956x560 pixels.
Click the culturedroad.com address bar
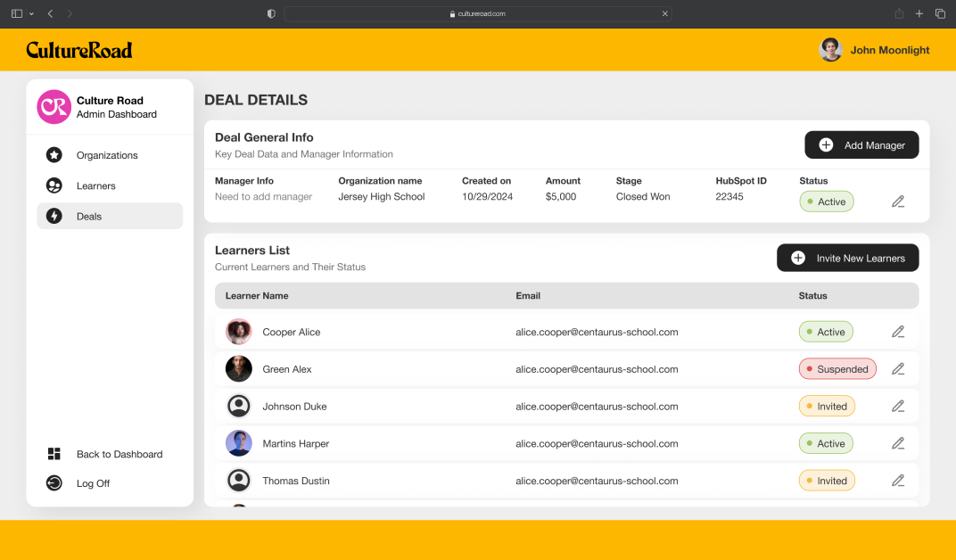pos(478,13)
